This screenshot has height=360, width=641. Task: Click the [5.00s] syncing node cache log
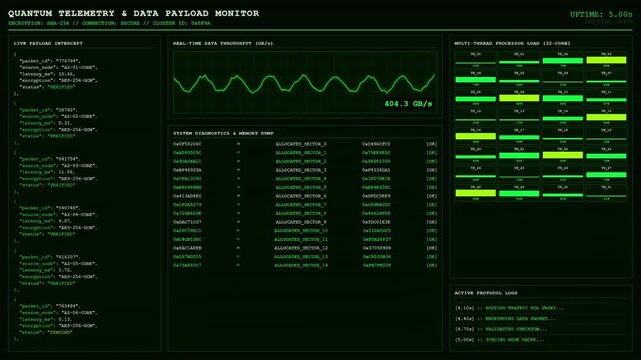[x=500, y=340]
